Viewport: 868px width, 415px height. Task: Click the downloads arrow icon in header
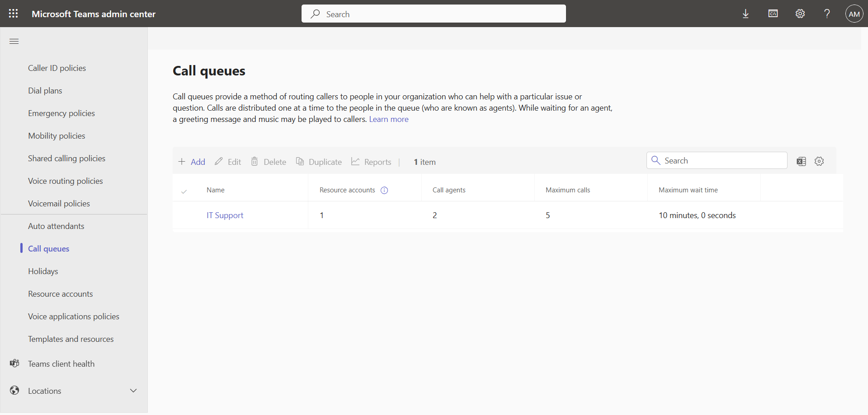(745, 14)
